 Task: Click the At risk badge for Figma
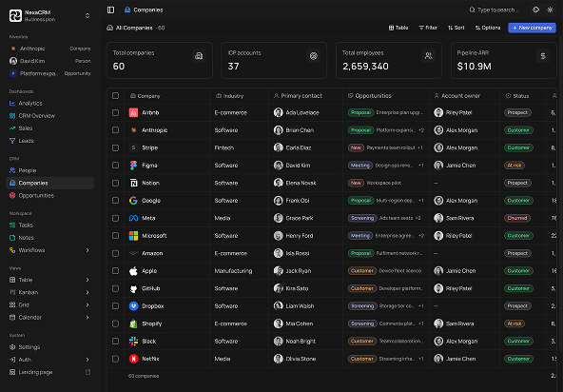pyautogui.click(x=514, y=166)
